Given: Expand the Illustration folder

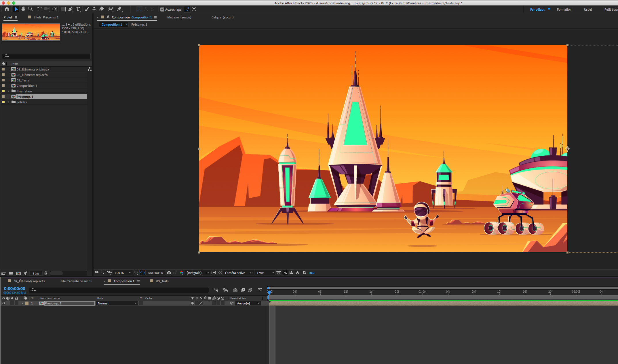Looking at the screenshot, I should 8,91.
